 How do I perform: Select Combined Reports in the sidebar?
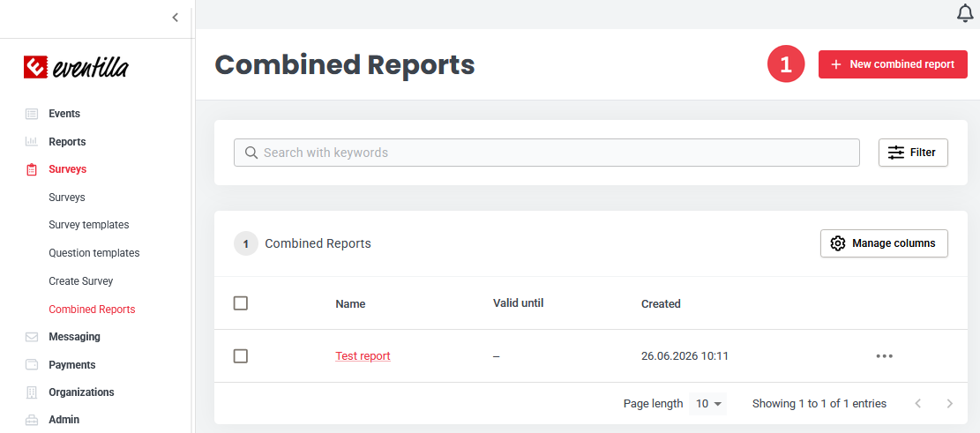coord(92,310)
